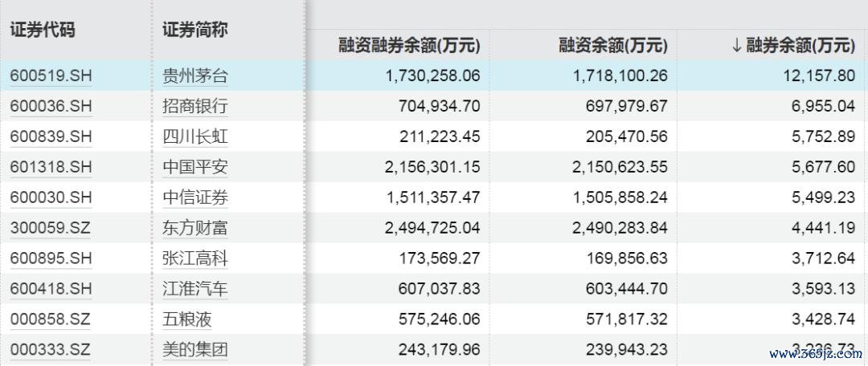Select code 600839.SH

[51, 136]
